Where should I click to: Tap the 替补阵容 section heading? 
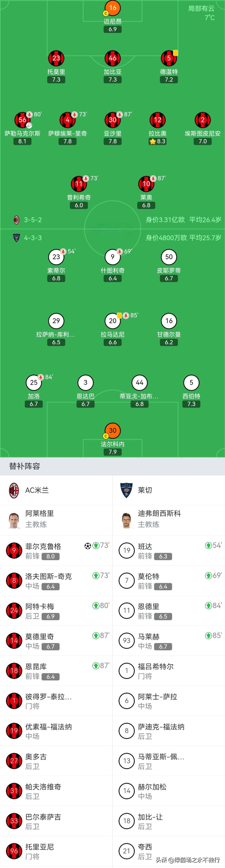coord(25,466)
